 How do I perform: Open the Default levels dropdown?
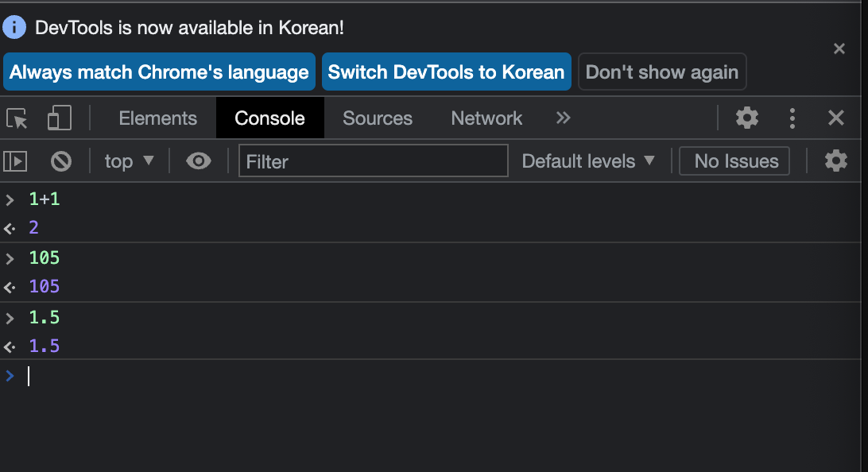[588, 161]
